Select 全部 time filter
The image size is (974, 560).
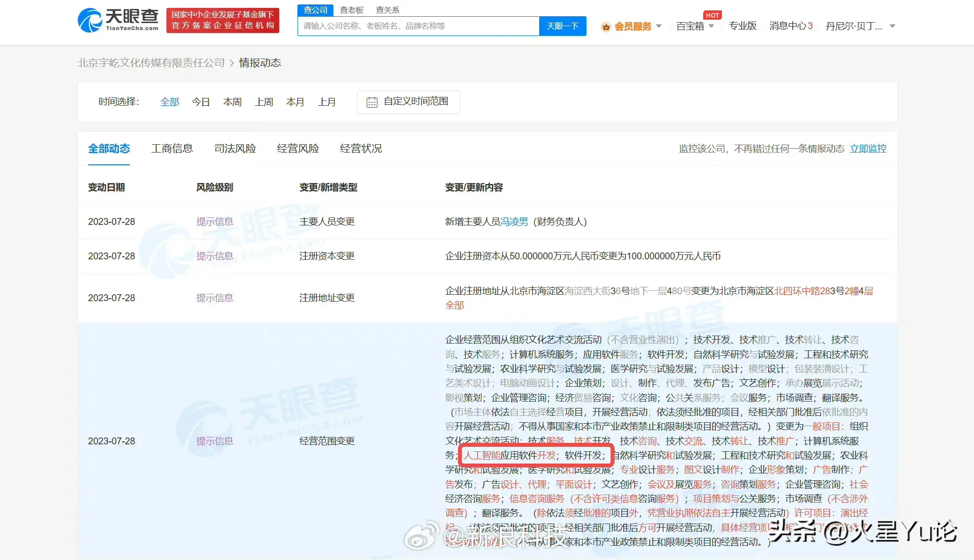pyautogui.click(x=170, y=102)
